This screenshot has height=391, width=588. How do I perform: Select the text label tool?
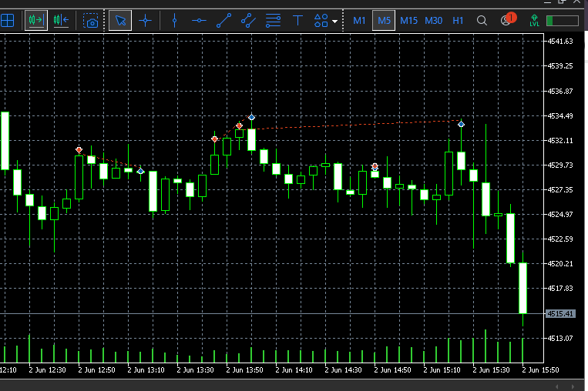coord(297,20)
